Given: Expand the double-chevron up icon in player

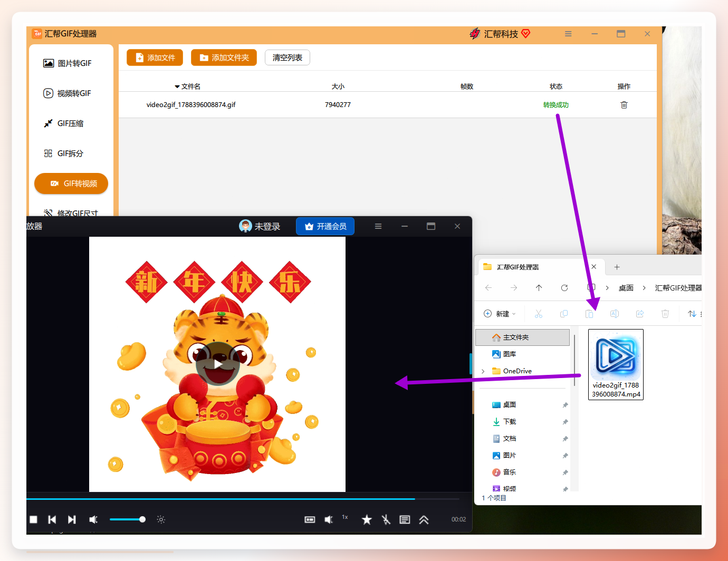Looking at the screenshot, I should 424,519.
